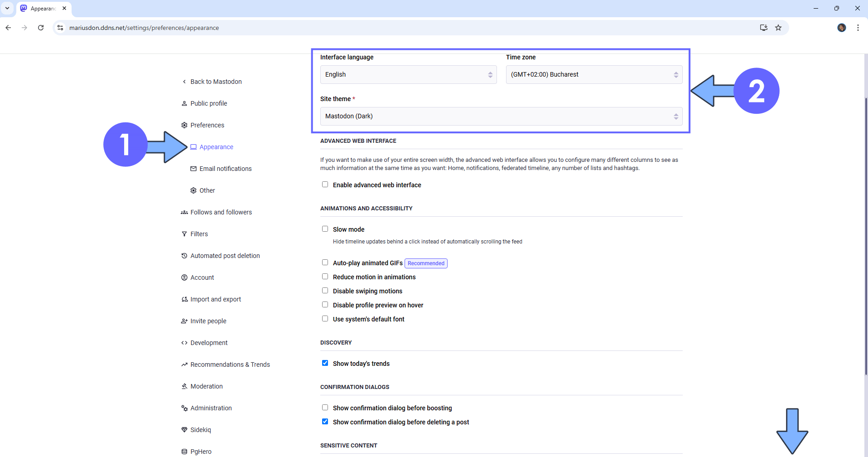Reload the page with browser refresh icon
The image size is (868, 457).
(x=41, y=28)
